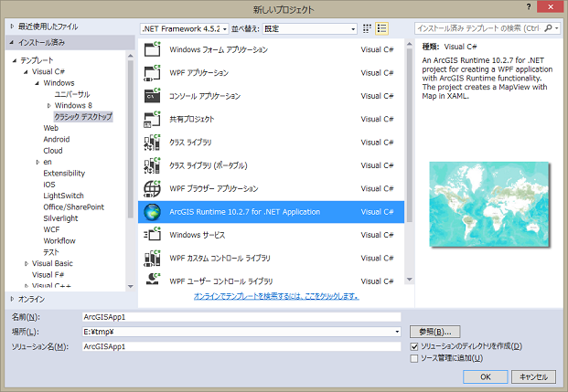This screenshot has width=568, height=392.
Task: Select the Visual F# category
Action: [48, 275]
